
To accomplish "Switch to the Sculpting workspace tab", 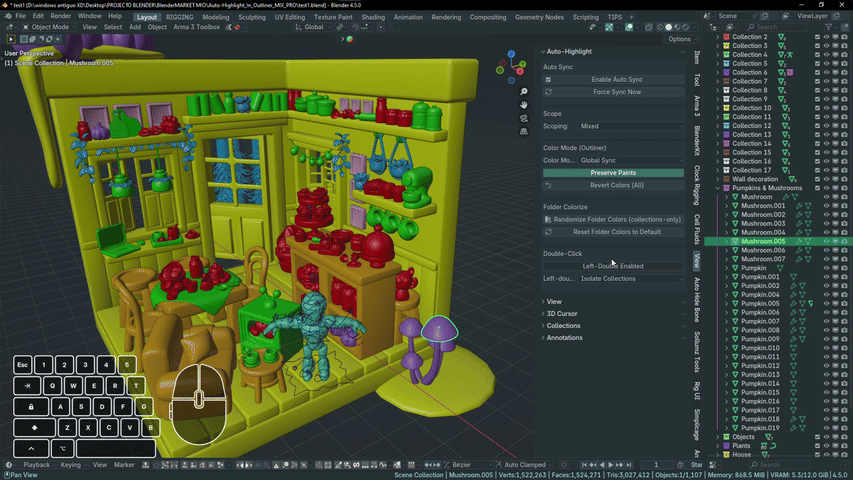I will (x=252, y=17).
